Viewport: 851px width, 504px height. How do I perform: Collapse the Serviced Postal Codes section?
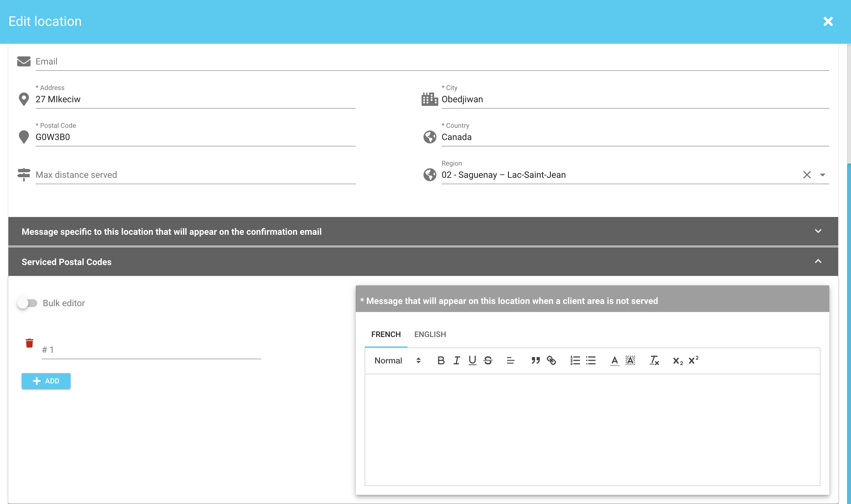[818, 261]
